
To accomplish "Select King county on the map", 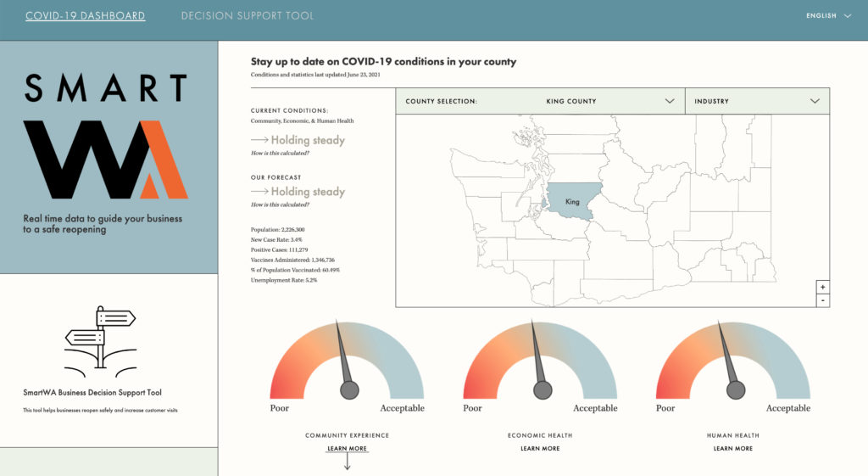I will 572,202.
